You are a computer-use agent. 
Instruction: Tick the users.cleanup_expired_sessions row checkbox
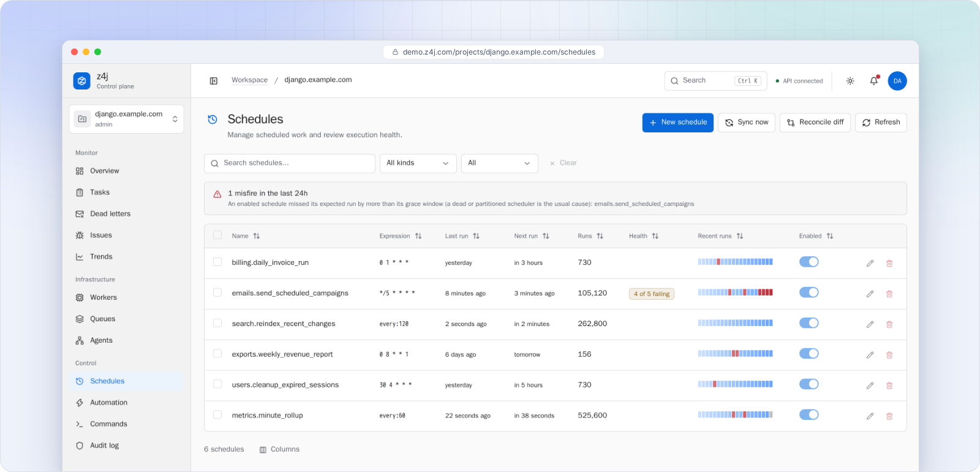coord(217,384)
